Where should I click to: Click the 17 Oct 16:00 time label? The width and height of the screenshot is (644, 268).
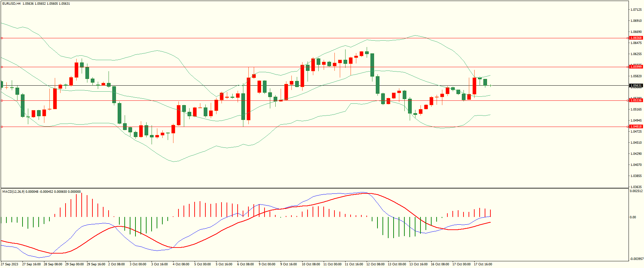483,264
